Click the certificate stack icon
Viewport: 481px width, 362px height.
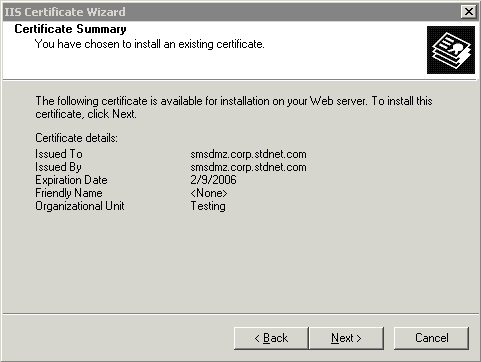451,50
